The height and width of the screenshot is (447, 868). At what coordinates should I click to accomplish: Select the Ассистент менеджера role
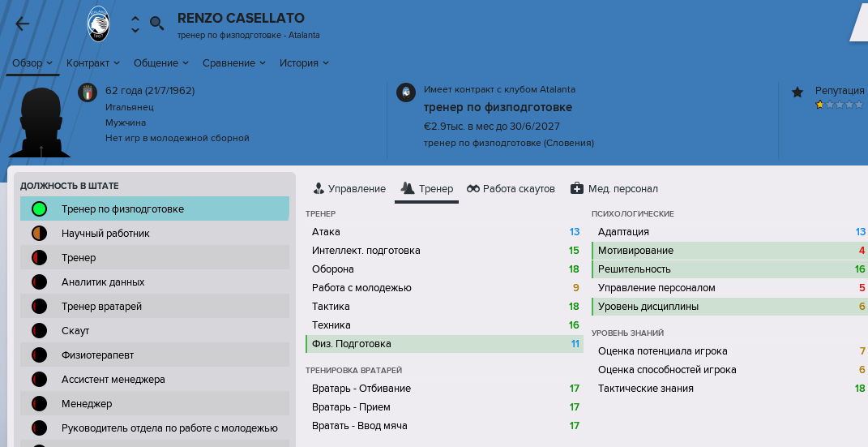point(155,380)
